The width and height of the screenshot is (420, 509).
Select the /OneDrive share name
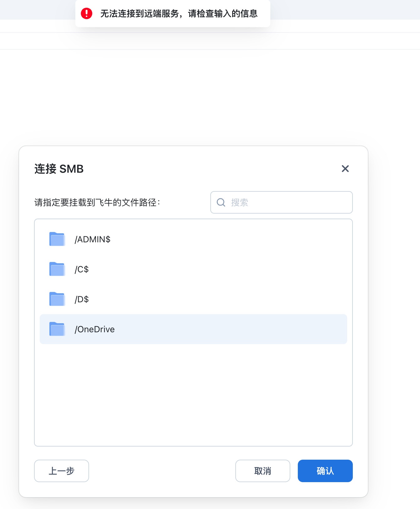(x=95, y=329)
